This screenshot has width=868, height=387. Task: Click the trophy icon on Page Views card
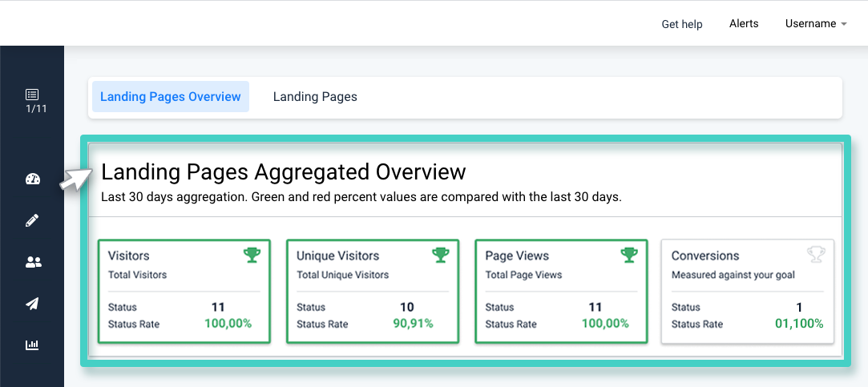click(x=629, y=256)
